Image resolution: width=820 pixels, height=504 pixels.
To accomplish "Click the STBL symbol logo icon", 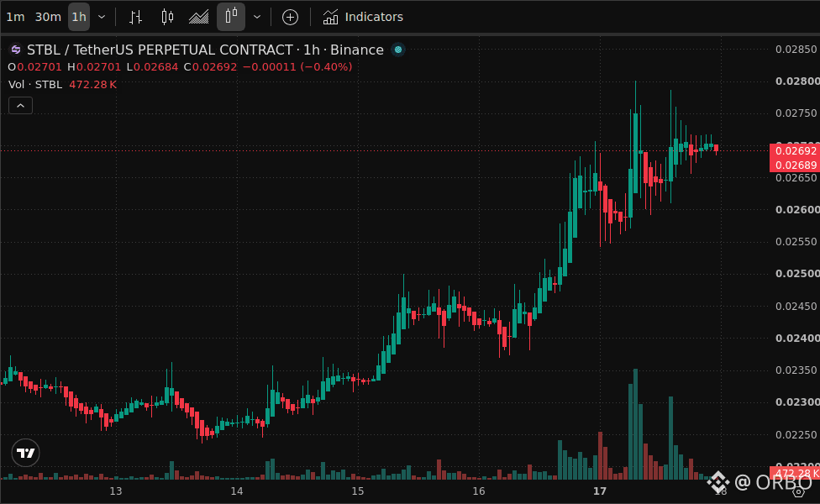I will [x=16, y=50].
